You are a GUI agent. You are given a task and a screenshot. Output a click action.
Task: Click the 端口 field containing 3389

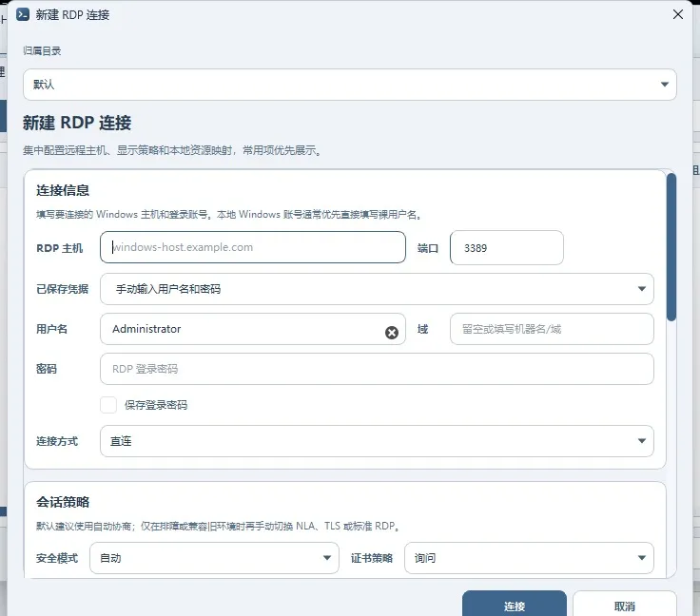click(507, 247)
